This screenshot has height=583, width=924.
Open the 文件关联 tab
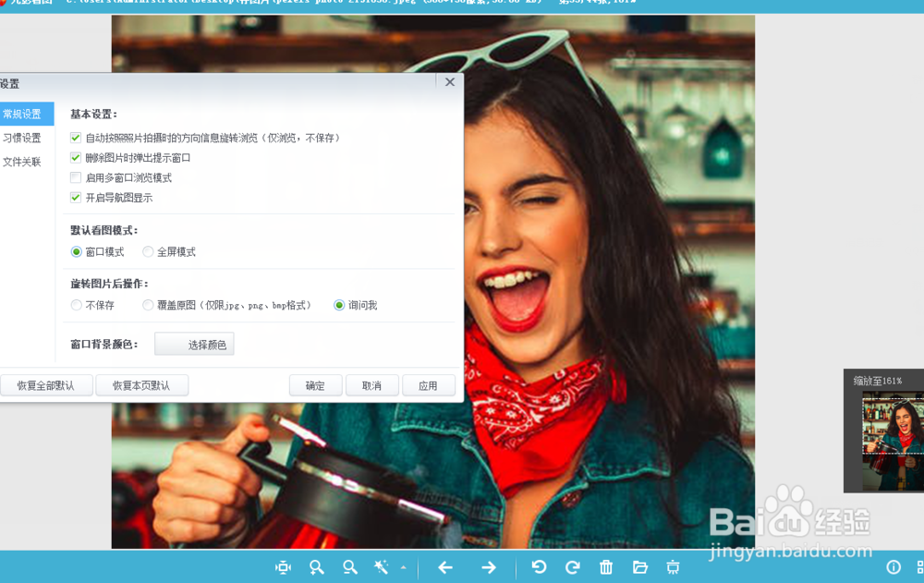pos(22,162)
